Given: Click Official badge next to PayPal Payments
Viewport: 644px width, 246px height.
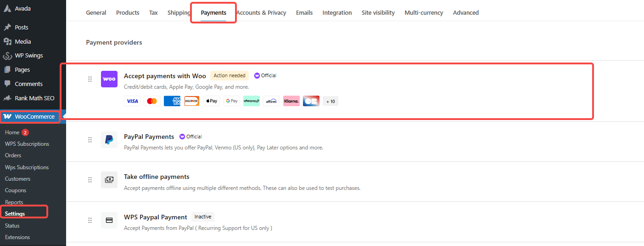Looking at the screenshot, I should pos(190,137).
